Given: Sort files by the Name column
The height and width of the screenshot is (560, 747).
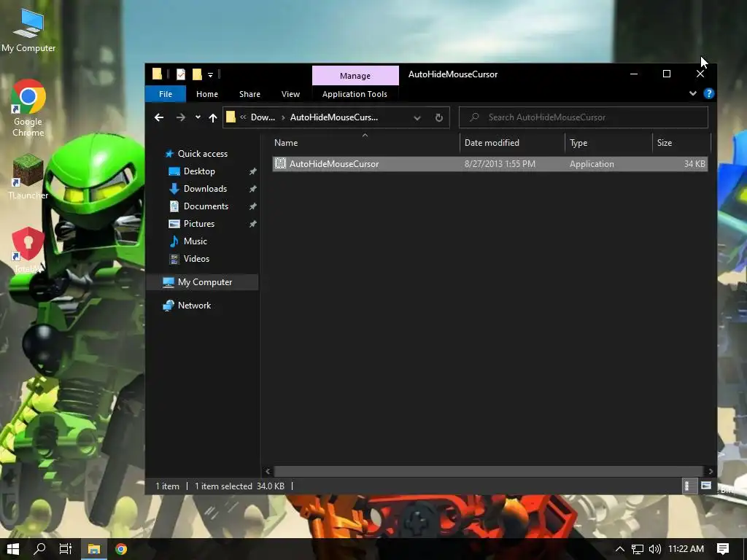Looking at the screenshot, I should click(365, 143).
